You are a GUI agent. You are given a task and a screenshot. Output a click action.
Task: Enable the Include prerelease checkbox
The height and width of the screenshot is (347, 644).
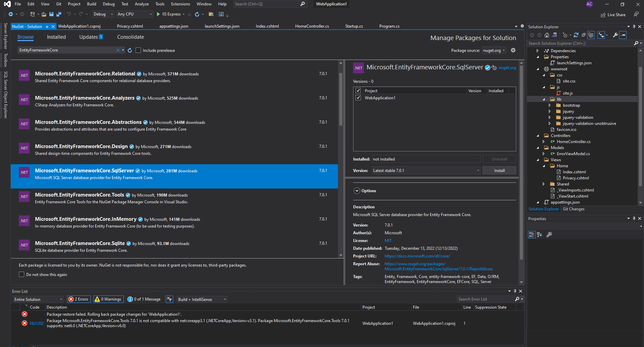pyautogui.click(x=138, y=50)
